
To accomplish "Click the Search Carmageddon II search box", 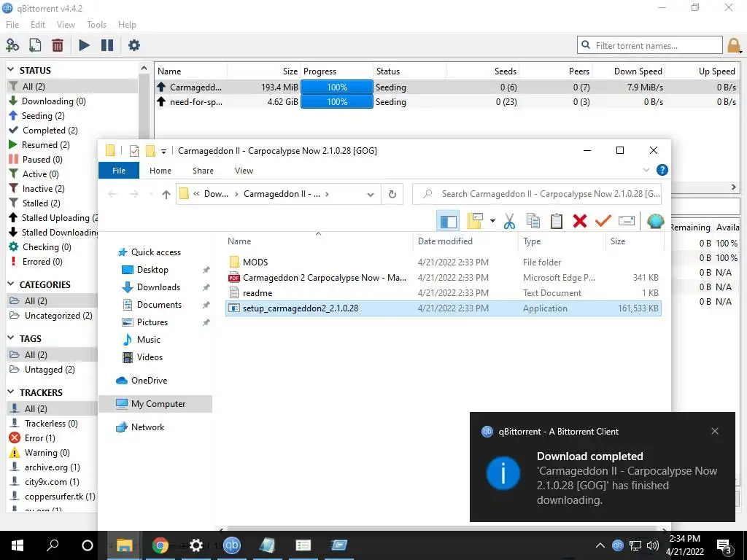I will [537, 194].
